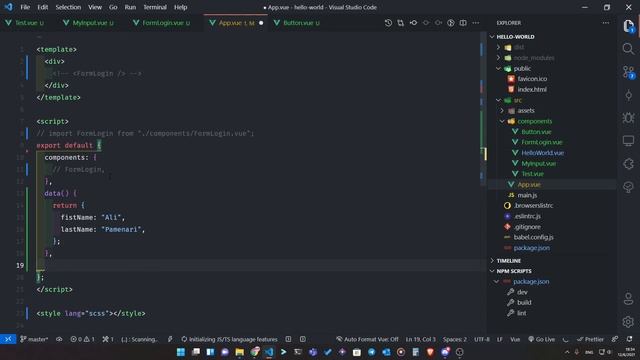Open the Extensions view icon
Screen dimensions: 640x360
(629, 164)
